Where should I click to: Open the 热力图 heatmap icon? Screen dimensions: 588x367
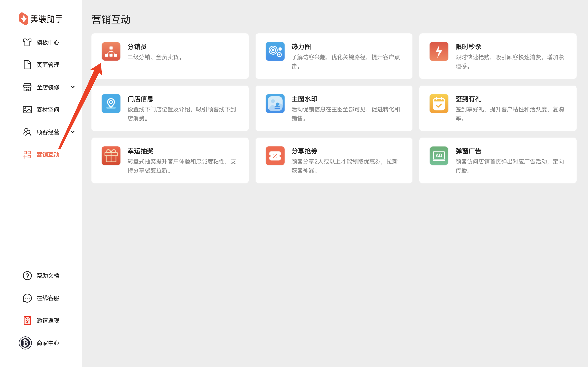pyautogui.click(x=275, y=51)
